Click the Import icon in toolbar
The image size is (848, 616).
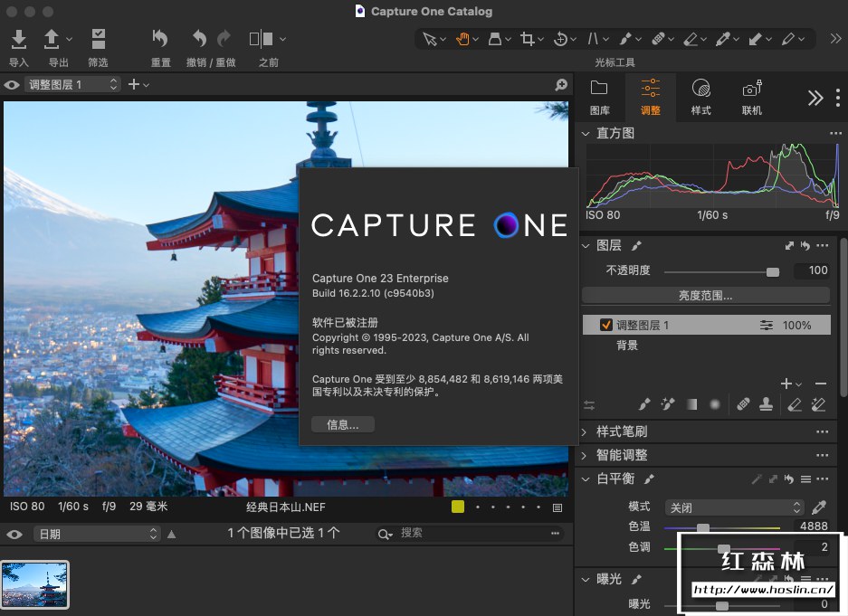(x=18, y=40)
